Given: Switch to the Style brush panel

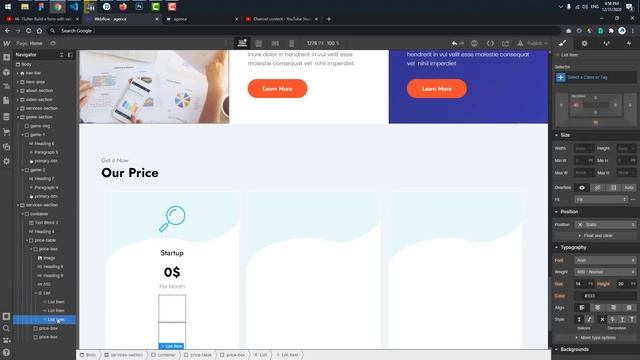Looking at the screenshot, I should click(562, 43).
